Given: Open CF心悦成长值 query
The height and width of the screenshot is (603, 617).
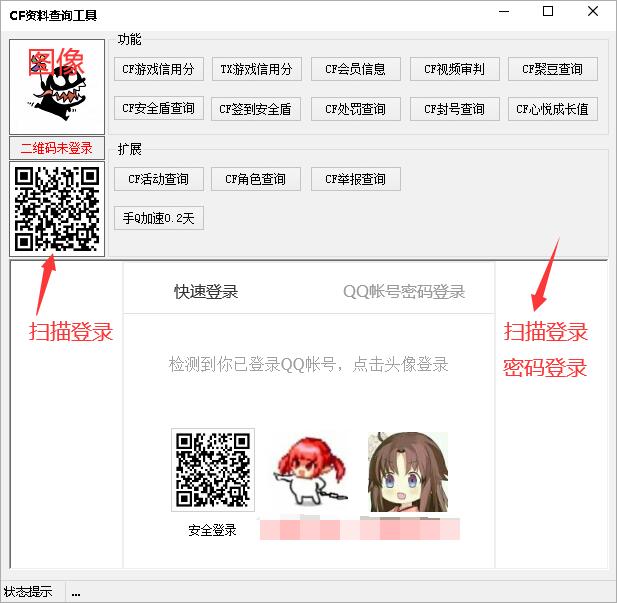Looking at the screenshot, I should coord(552,109).
